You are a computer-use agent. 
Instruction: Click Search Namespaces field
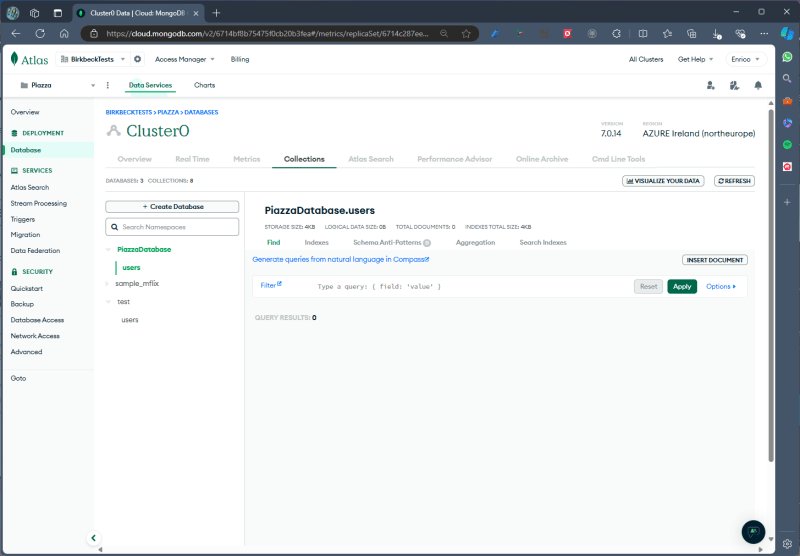pyautogui.click(x=172, y=227)
